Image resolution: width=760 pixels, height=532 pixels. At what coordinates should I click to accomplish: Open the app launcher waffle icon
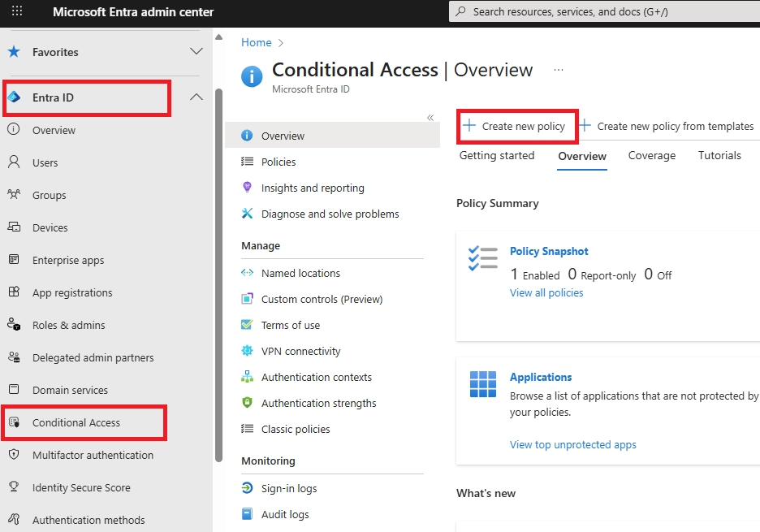(x=17, y=12)
